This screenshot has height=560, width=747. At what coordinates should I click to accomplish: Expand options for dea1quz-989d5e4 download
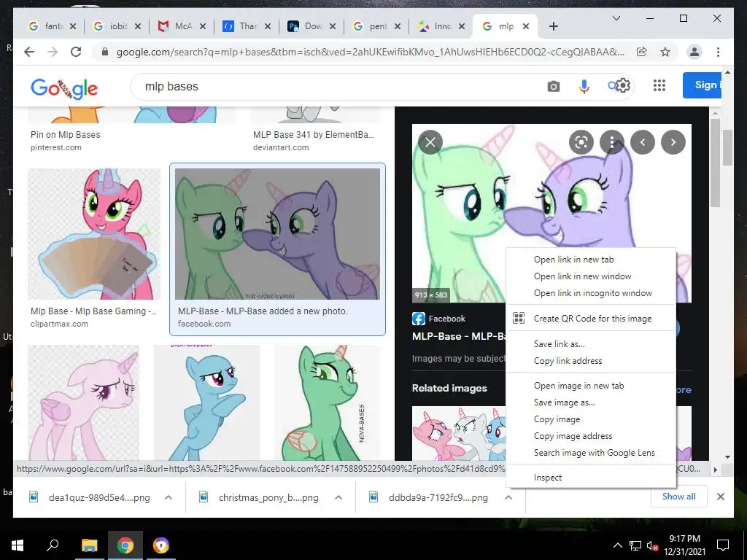click(169, 497)
